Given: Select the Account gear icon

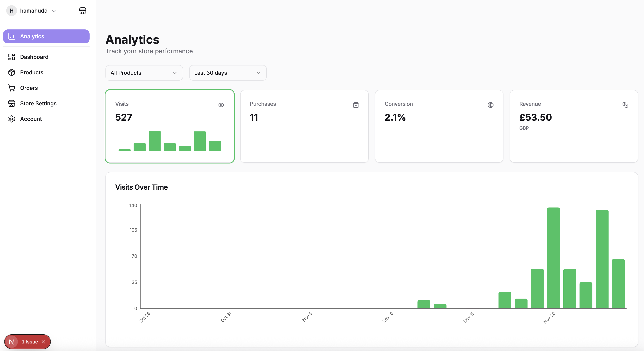Looking at the screenshot, I should click(x=12, y=119).
